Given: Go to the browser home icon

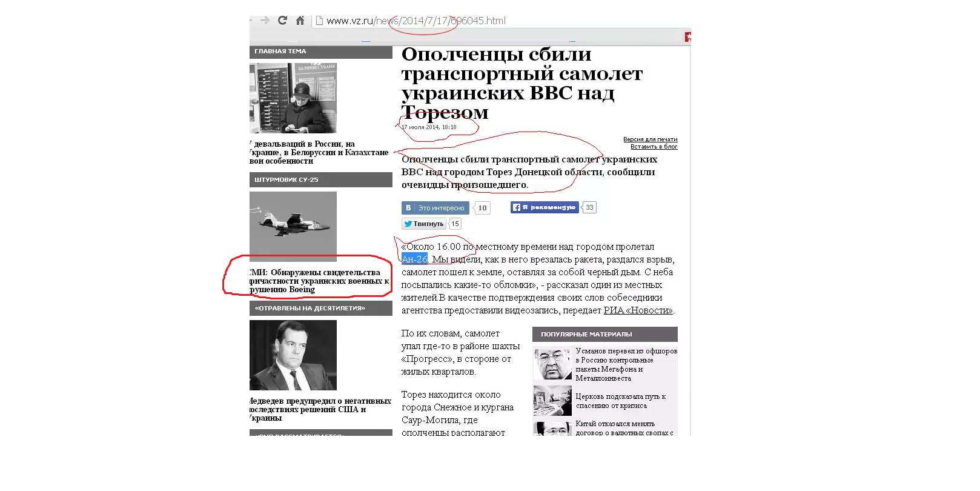Looking at the screenshot, I should point(300,21).
